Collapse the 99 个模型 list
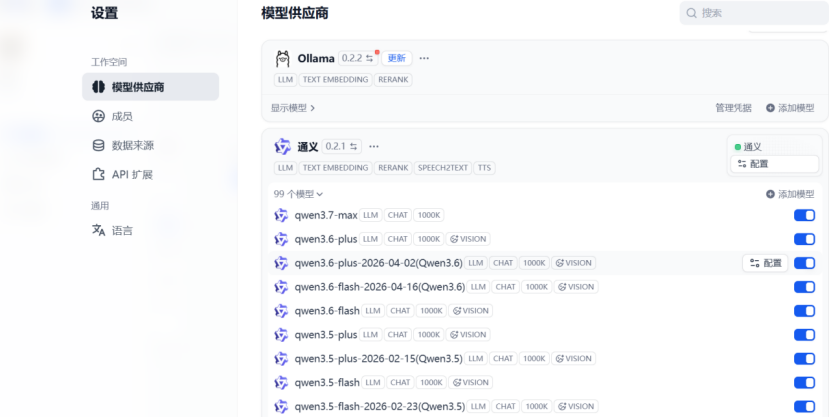 tap(298, 194)
